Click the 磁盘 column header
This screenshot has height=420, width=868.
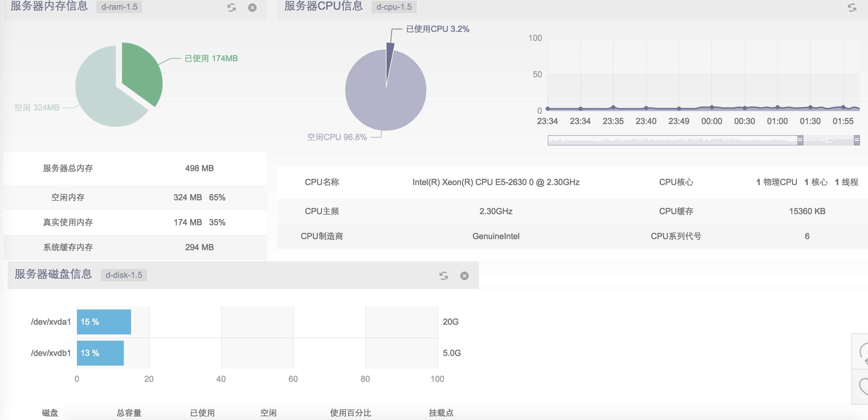[50, 413]
